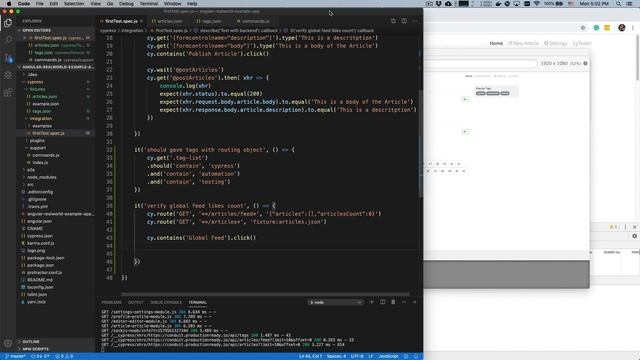The height and width of the screenshot is (360, 640).
Task: Open the Manage gear in activity bar
Action: (8, 343)
